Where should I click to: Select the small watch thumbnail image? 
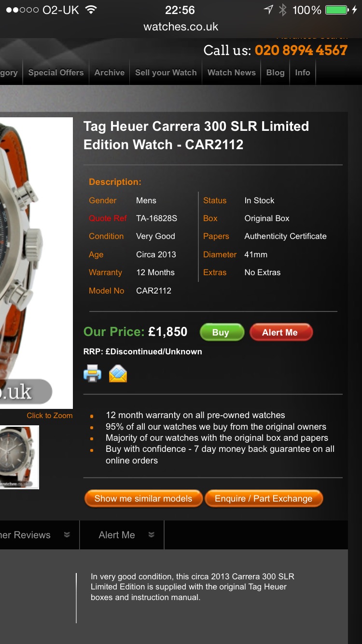point(19,457)
